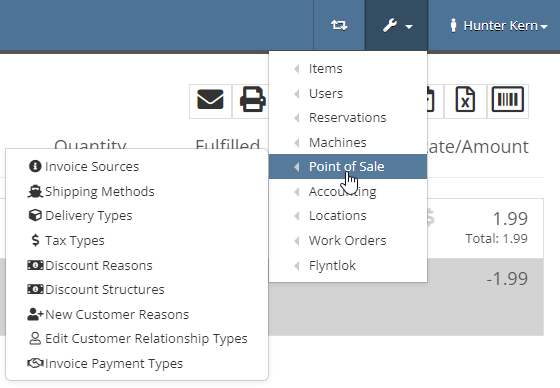This screenshot has width=560, height=388.
Task: Click the left caret beside Reservations
Action: coord(296,118)
